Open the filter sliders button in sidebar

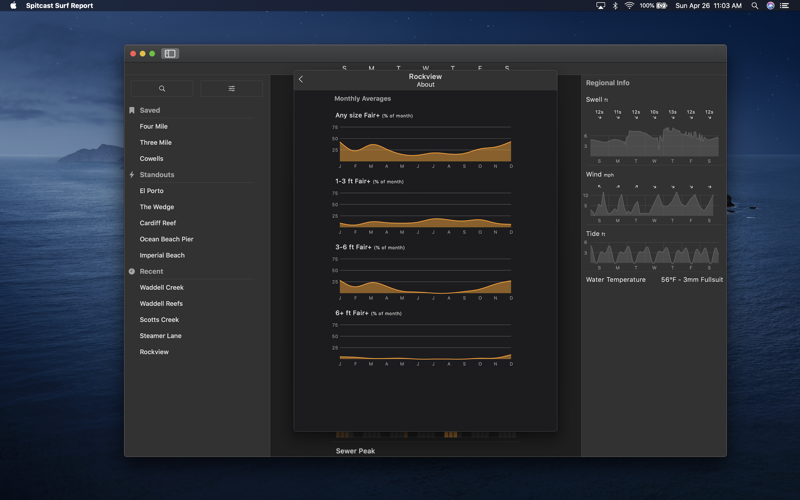pyautogui.click(x=231, y=89)
